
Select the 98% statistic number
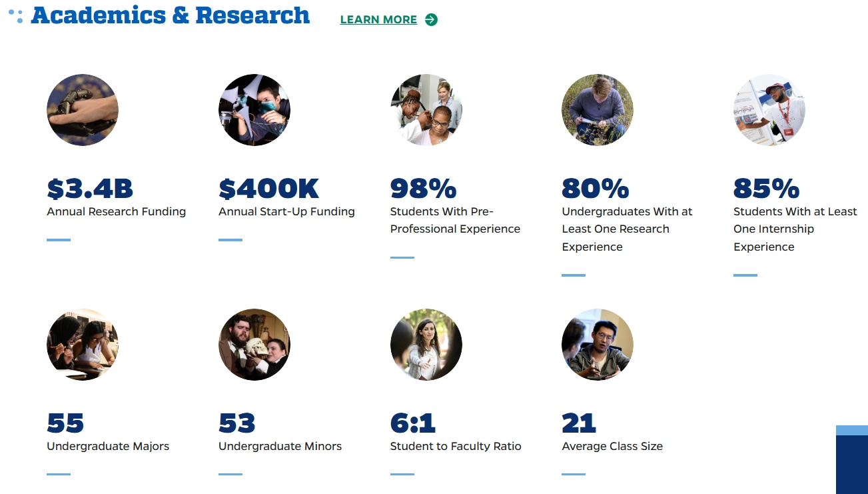point(424,189)
